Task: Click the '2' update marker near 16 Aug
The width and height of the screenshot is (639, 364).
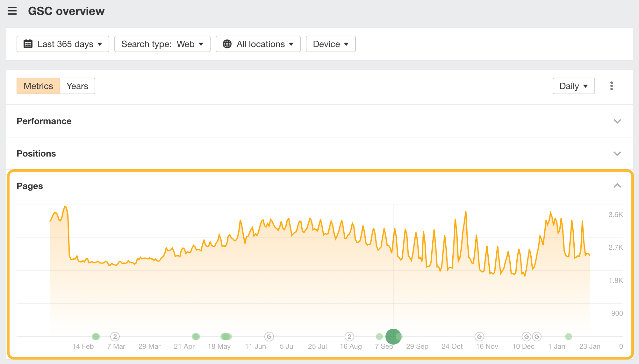Action: (349, 336)
